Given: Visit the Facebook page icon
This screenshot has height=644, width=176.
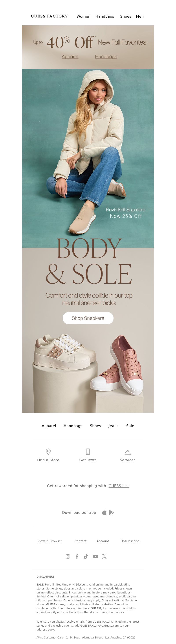Looking at the screenshot, I should (77, 556).
